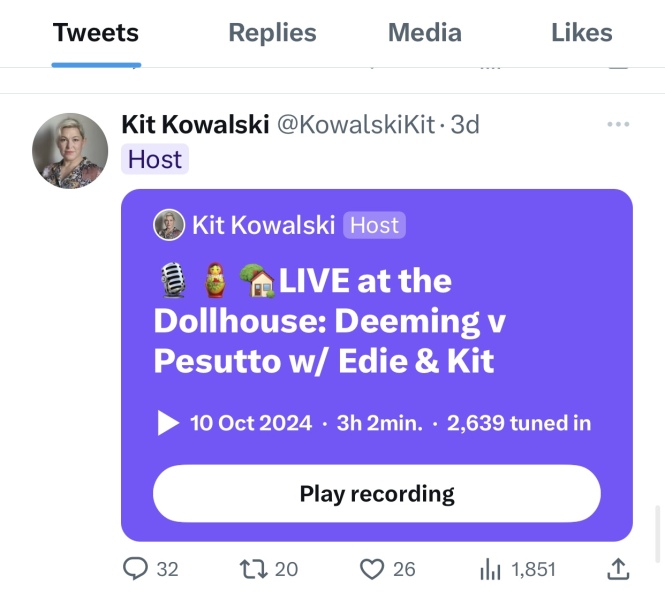Open Kit Kowalski's large profile picture
Viewport: 665px width, 600px height.
(x=70, y=150)
